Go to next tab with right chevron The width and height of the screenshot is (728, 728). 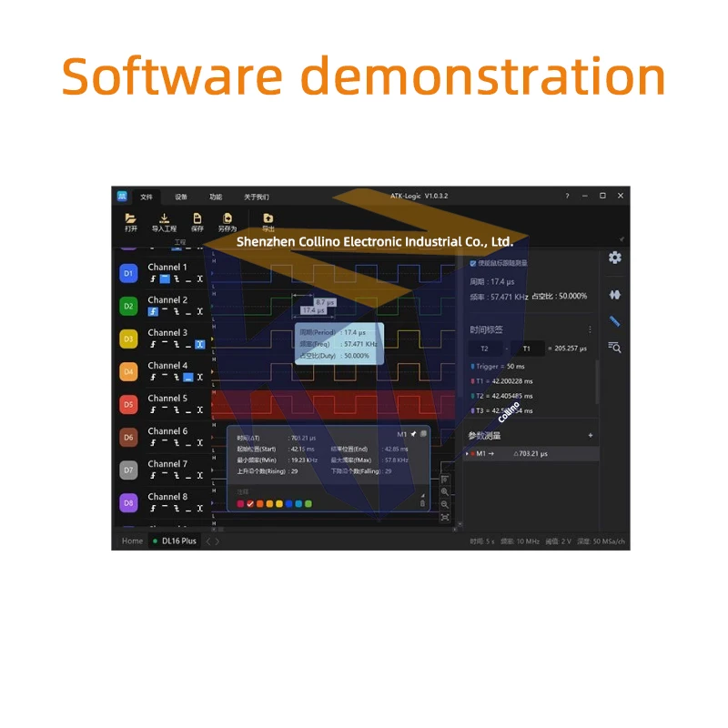click(217, 541)
